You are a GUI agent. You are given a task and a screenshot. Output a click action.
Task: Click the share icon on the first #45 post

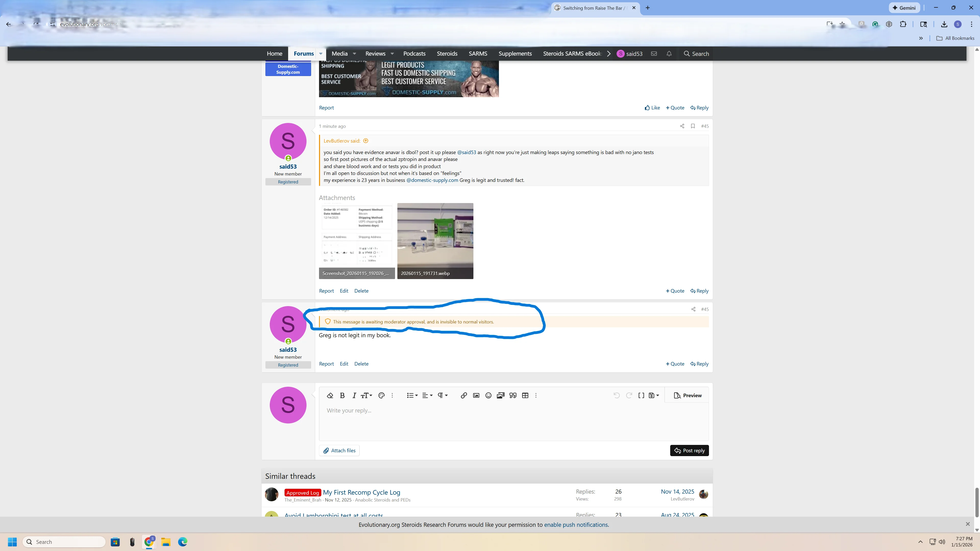pyautogui.click(x=682, y=126)
